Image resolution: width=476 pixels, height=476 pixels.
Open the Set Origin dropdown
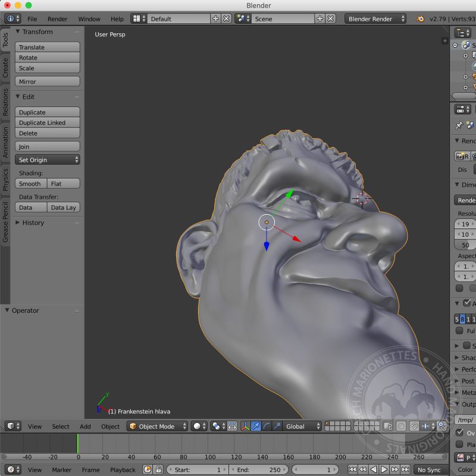48,160
